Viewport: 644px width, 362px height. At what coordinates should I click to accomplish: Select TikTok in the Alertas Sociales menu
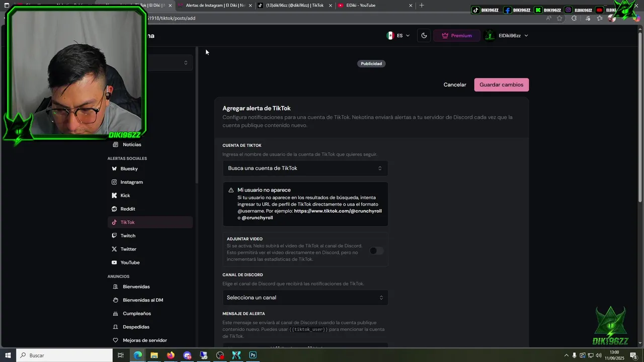(150, 222)
